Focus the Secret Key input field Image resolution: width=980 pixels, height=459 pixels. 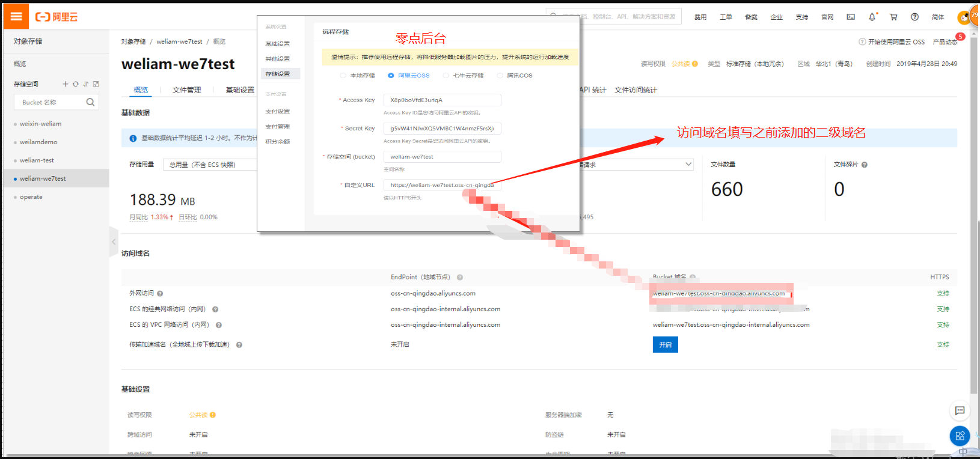point(443,129)
